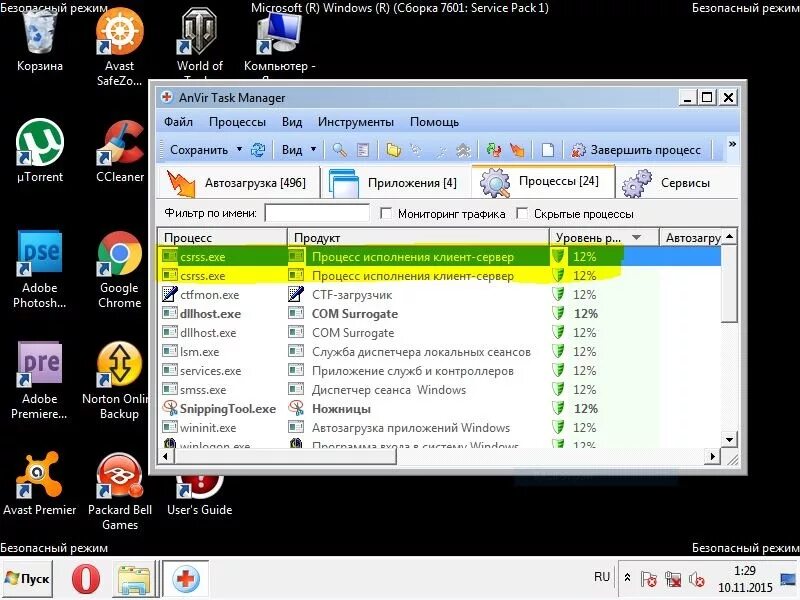Open the Процессы menu
The height and width of the screenshot is (600, 800).
point(237,122)
